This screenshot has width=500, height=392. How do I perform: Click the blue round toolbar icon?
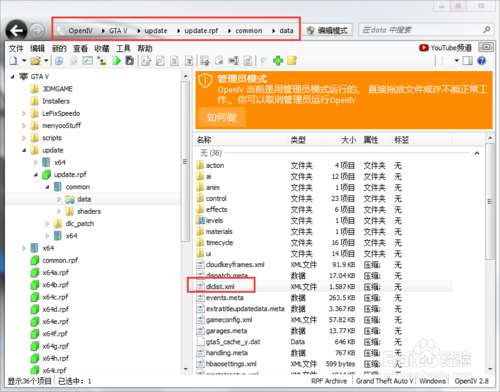coord(59,61)
